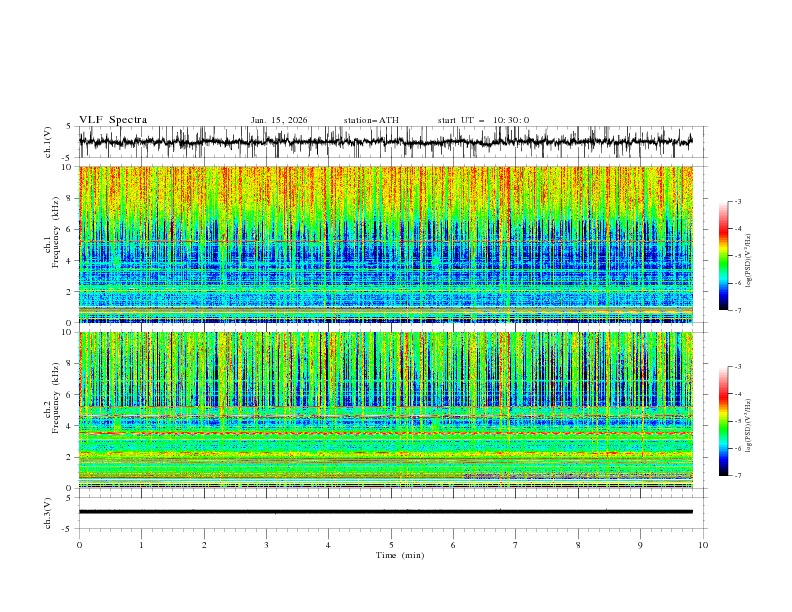Click the 'station=ATH' label

(x=371, y=120)
